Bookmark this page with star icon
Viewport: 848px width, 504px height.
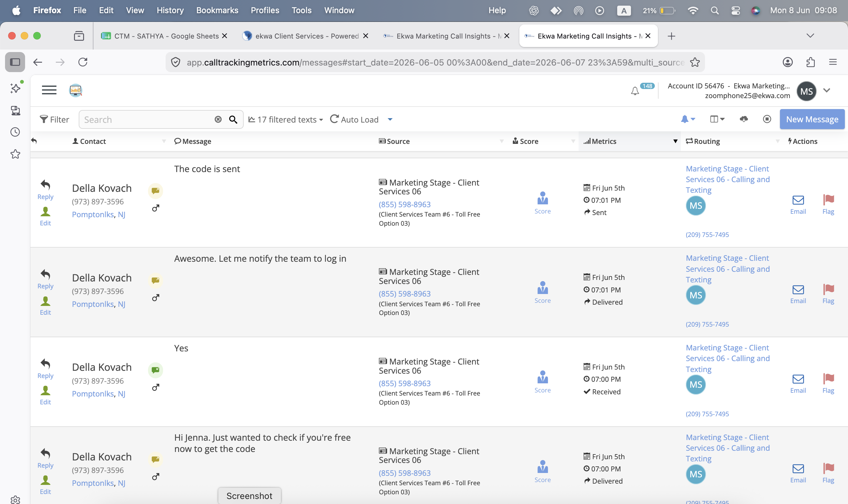pos(694,62)
